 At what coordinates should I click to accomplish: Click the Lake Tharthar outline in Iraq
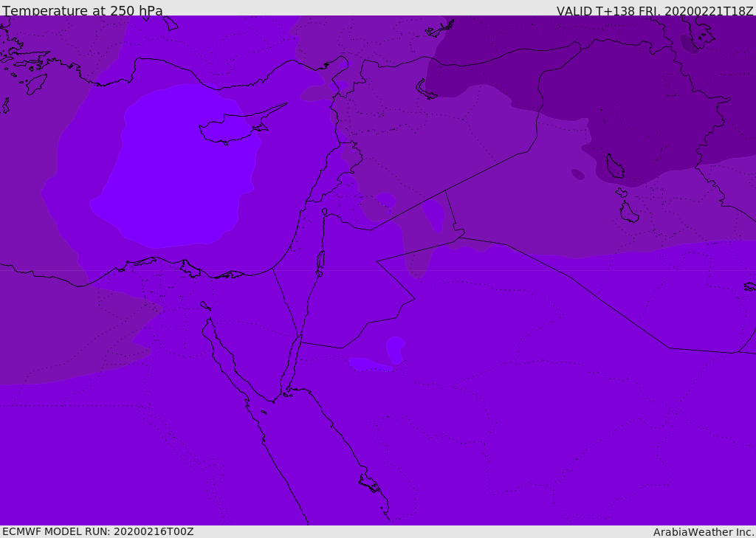coord(614,166)
